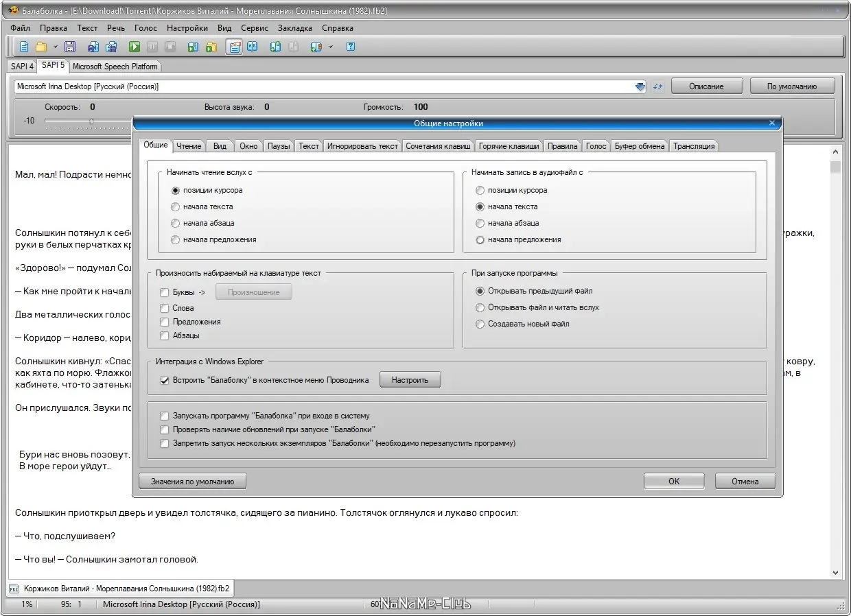The width and height of the screenshot is (851, 616).
Task: Click the Split and convert to audio icon
Action: click(111, 47)
